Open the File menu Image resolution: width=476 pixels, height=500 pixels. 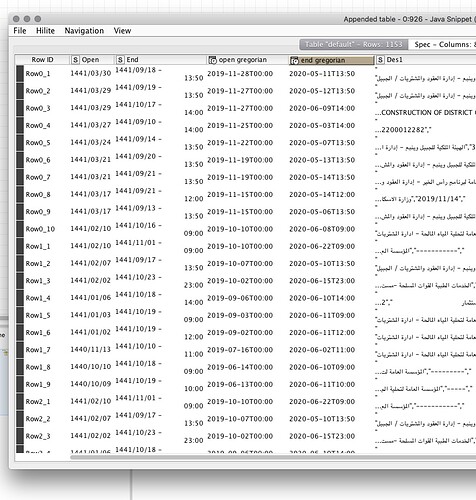coord(20,31)
